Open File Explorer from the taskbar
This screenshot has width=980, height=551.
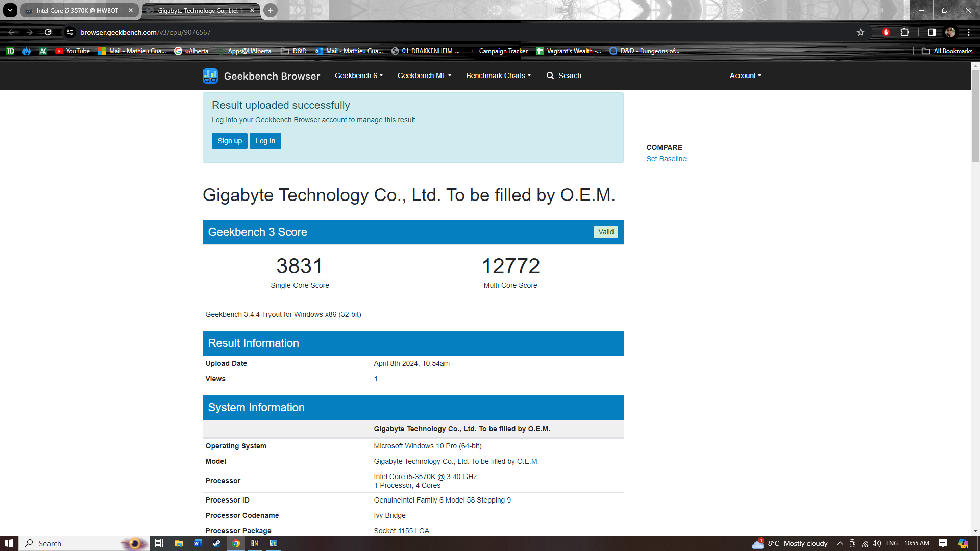pyautogui.click(x=179, y=543)
